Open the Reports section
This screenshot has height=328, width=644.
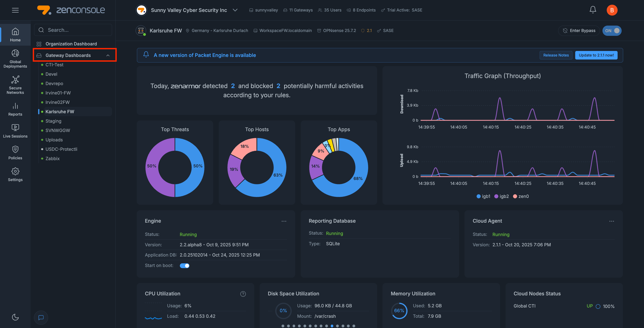coord(15,109)
